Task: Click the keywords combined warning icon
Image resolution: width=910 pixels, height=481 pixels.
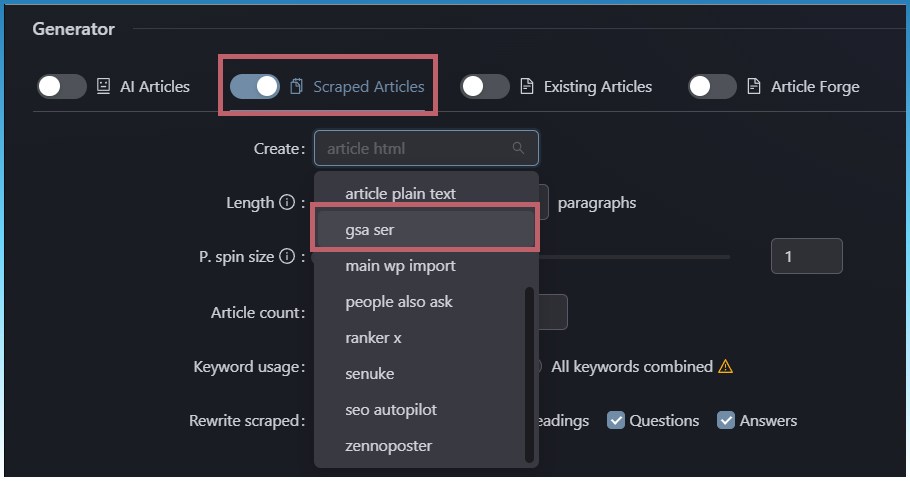Action: click(x=726, y=367)
